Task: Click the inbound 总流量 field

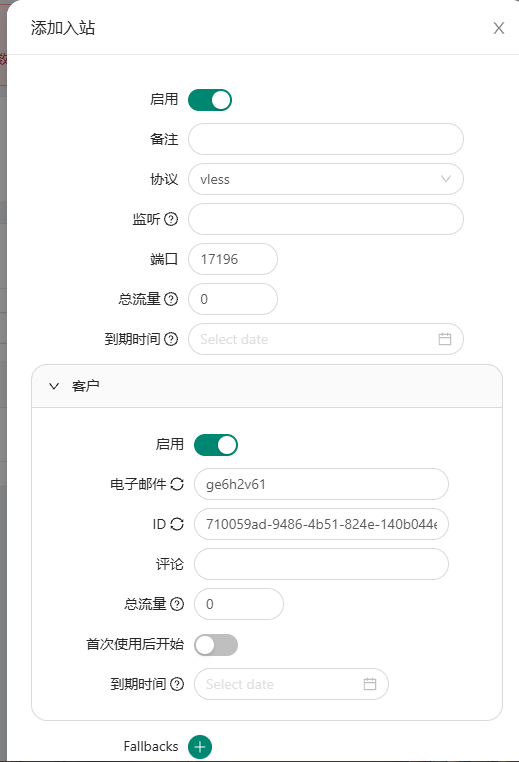Action: point(233,299)
